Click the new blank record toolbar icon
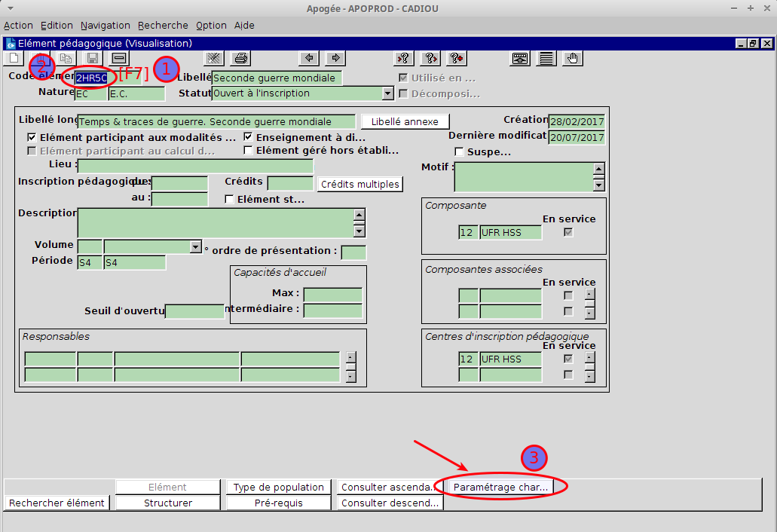 click(14, 59)
